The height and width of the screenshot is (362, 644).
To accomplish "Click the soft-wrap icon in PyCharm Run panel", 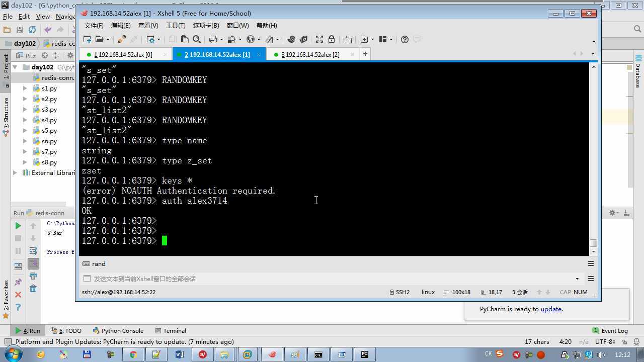I will coord(33,251).
